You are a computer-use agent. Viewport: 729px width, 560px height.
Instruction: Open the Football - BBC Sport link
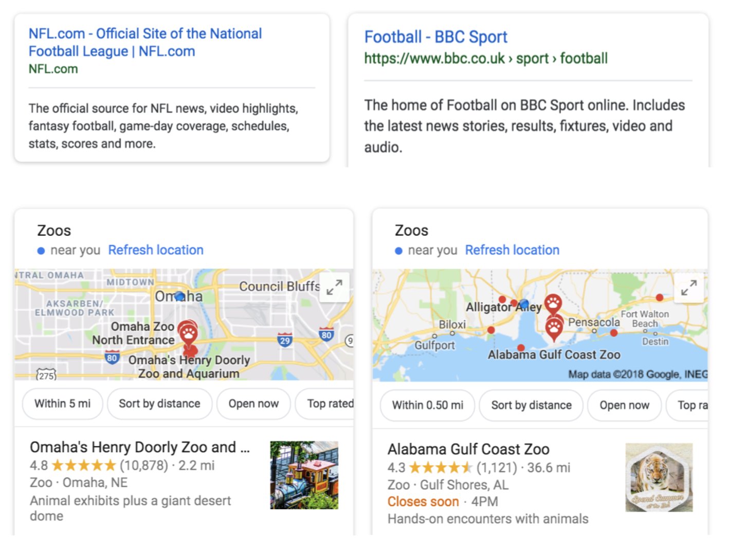pyautogui.click(x=435, y=37)
